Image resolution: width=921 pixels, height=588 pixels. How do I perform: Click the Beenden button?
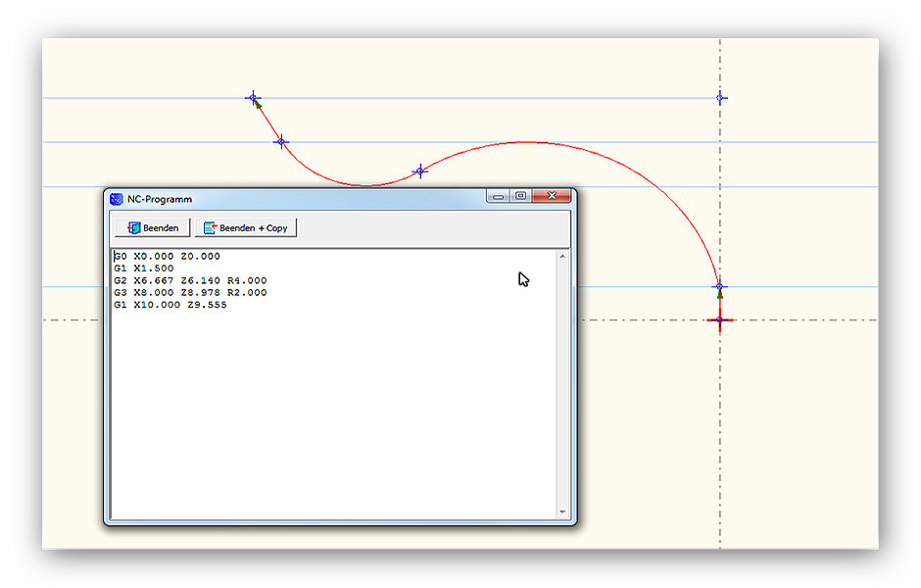[152, 227]
